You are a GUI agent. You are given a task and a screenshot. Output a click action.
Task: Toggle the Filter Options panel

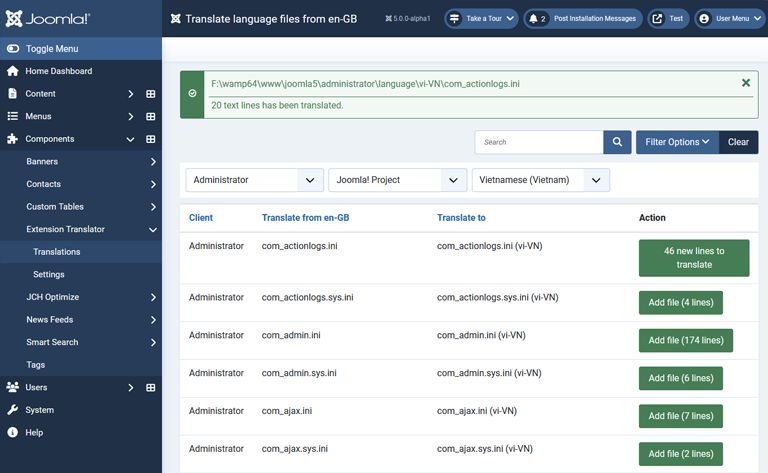(677, 142)
